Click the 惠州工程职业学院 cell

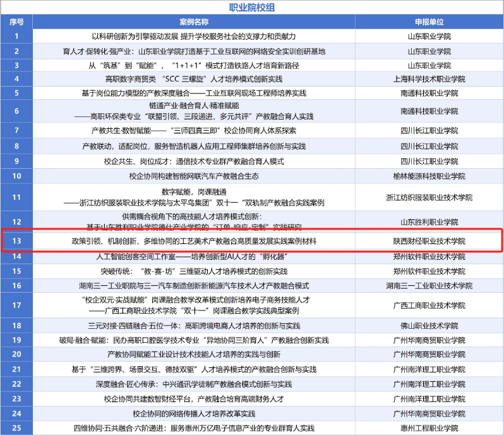429,428
